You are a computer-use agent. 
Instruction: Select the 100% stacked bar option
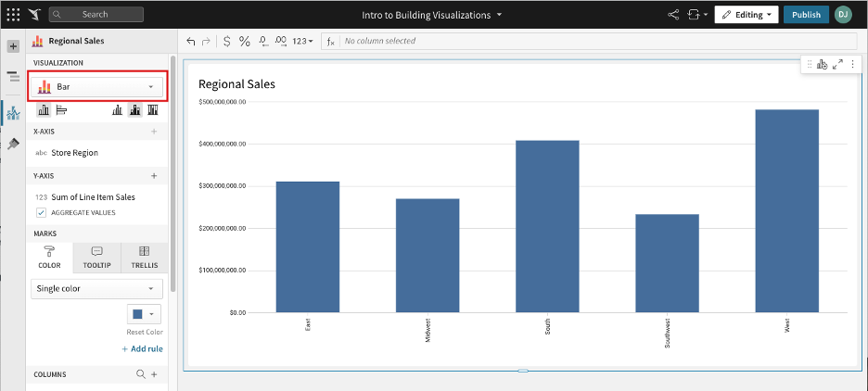coord(153,110)
